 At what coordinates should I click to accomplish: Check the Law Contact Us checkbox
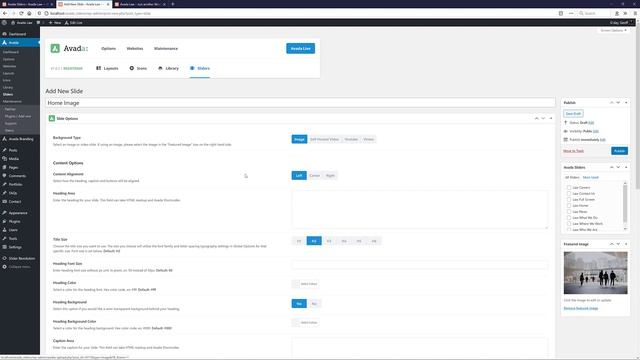569,193
